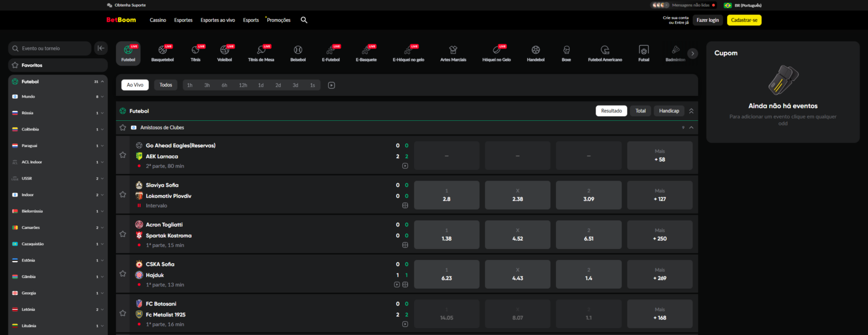
Task: Open video stream for FC Botosani match
Action: point(405,324)
